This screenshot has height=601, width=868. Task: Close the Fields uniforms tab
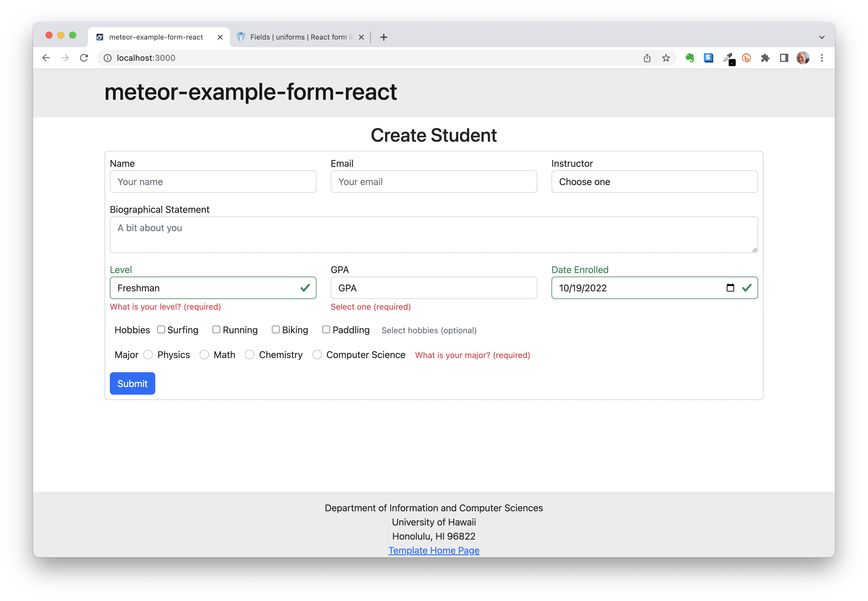pos(361,37)
